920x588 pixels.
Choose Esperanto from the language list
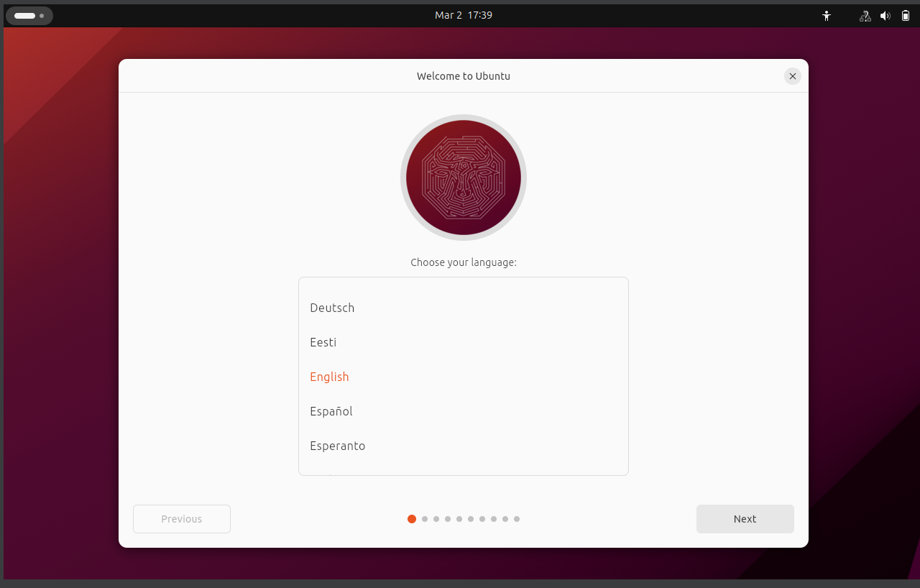(x=464, y=446)
